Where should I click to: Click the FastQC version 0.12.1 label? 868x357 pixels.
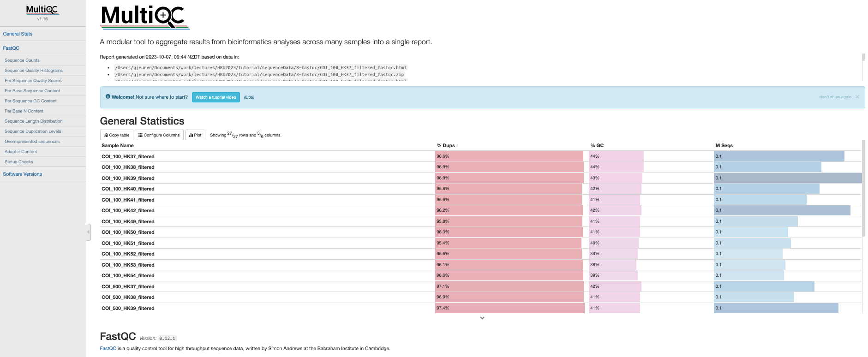(x=167, y=338)
